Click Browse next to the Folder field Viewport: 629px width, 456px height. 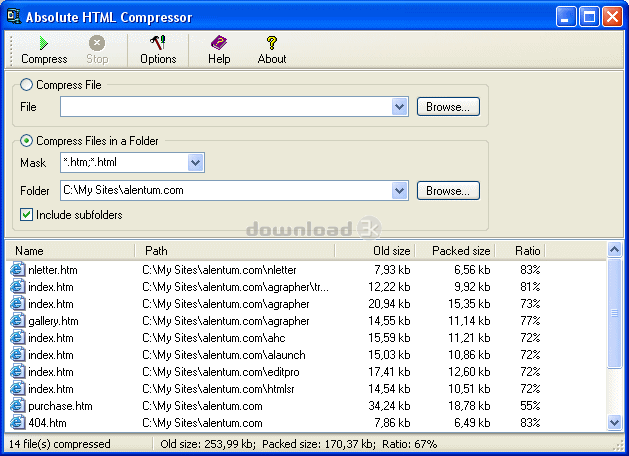tap(448, 191)
